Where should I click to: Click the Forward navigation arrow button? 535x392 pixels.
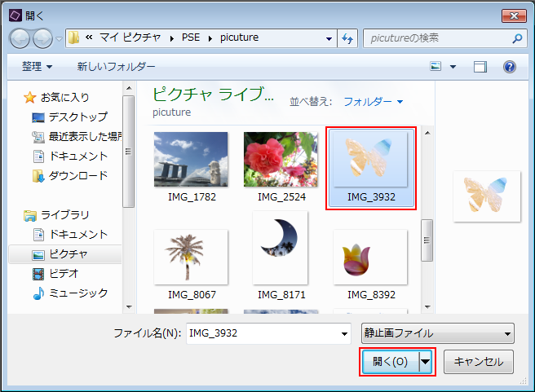[x=42, y=38]
